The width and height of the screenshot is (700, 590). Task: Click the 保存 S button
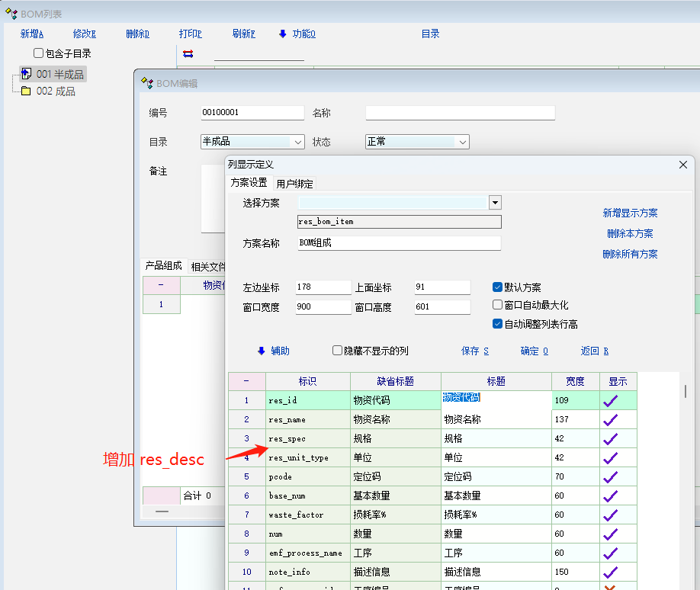(x=474, y=351)
